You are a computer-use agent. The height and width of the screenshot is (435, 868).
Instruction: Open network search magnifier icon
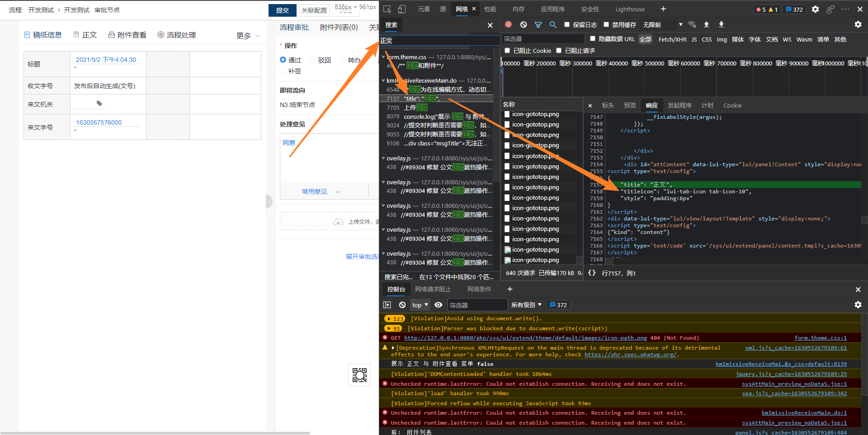[552, 24]
